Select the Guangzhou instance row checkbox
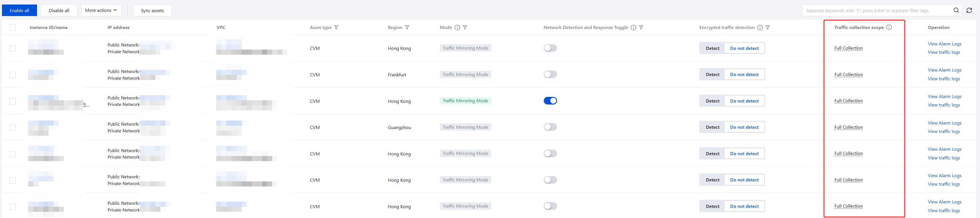 click(13, 128)
